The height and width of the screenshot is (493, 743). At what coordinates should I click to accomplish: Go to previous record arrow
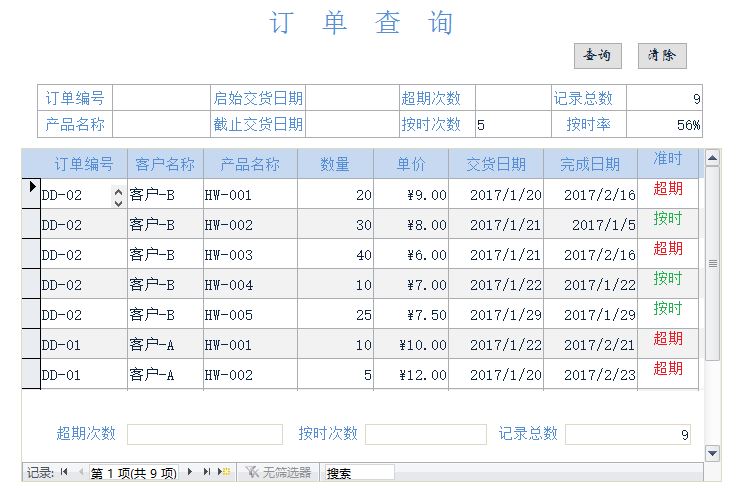pos(80,472)
